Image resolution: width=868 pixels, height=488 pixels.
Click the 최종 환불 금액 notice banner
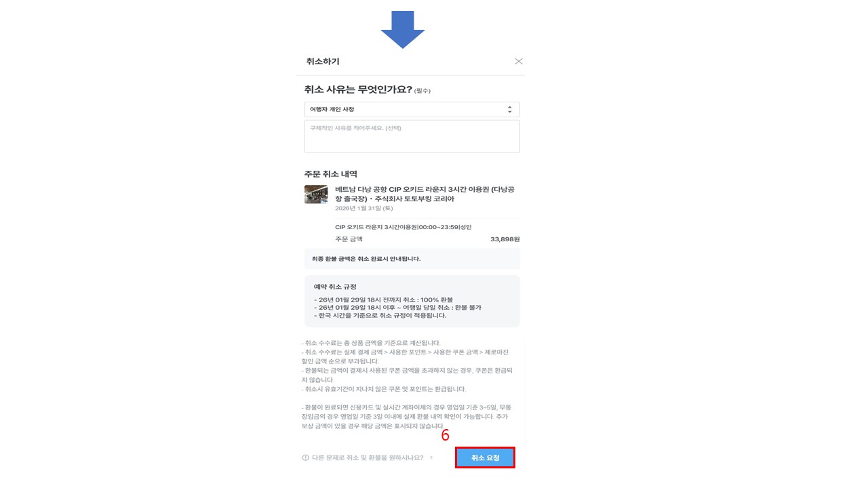[412, 258]
